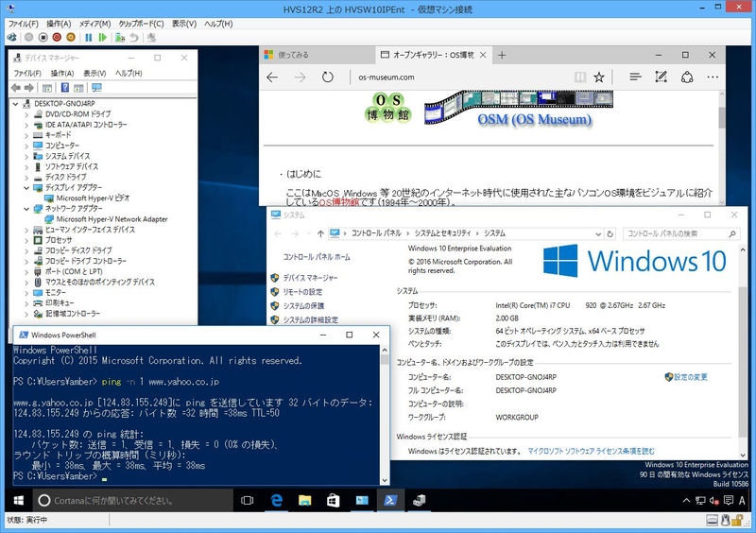The width and height of the screenshot is (756, 533).
Task: Open Edge reading view book icon
Action: point(580,77)
